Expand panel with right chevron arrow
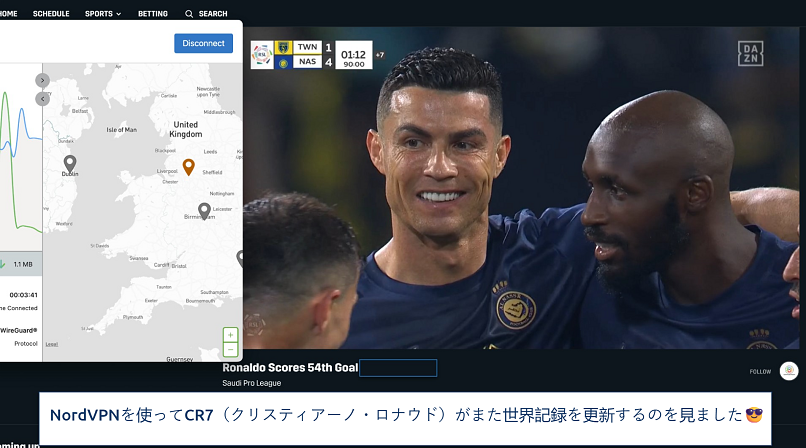 (42, 80)
